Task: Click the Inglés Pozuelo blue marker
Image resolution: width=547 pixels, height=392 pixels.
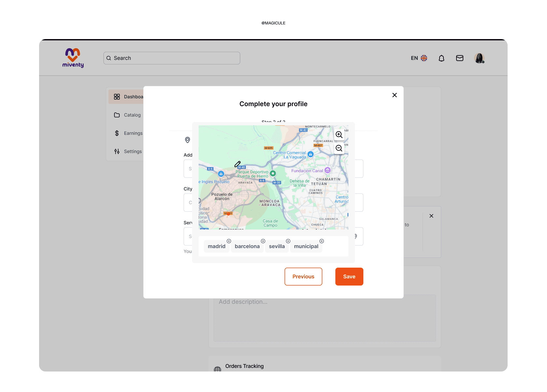Action: pyautogui.click(x=221, y=174)
